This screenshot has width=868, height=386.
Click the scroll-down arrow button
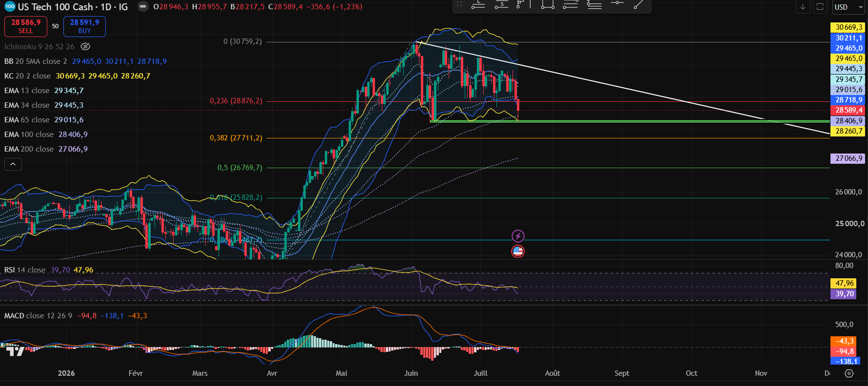click(803, 7)
